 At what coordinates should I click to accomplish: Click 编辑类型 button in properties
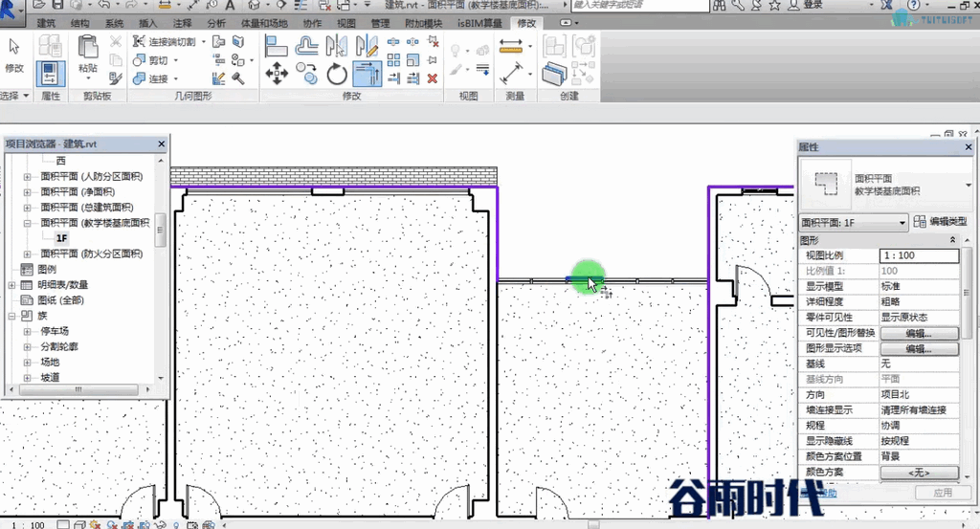tap(941, 222)
